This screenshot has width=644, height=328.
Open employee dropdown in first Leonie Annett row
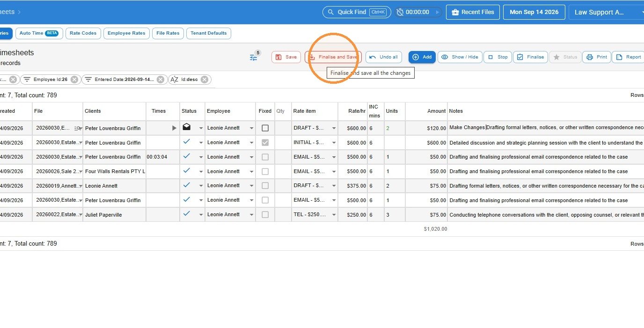251,128
